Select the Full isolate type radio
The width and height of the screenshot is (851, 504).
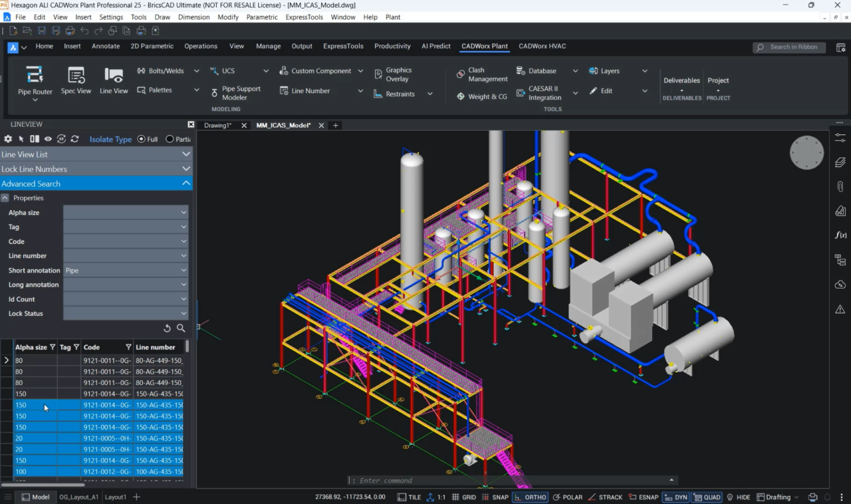tap(148, 139)
